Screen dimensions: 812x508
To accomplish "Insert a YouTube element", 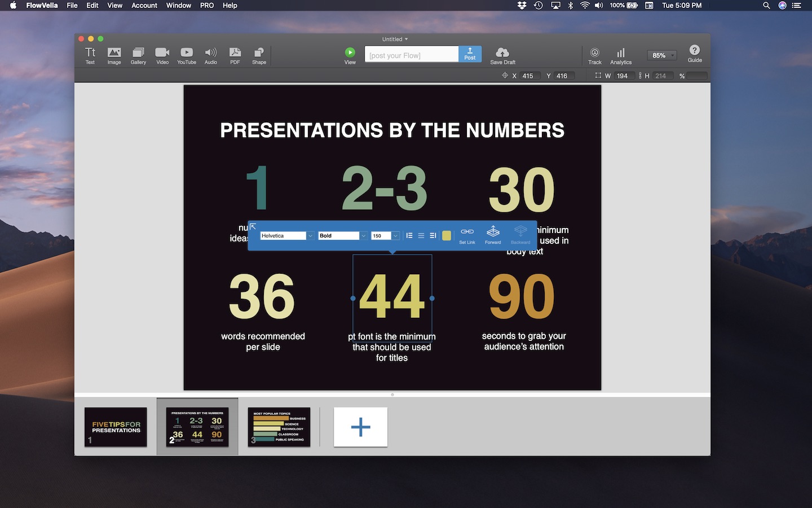I will coord(187,55).
